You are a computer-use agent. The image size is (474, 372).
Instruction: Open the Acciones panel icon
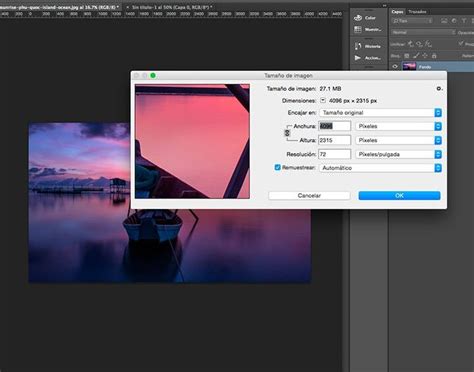point(358,58)
